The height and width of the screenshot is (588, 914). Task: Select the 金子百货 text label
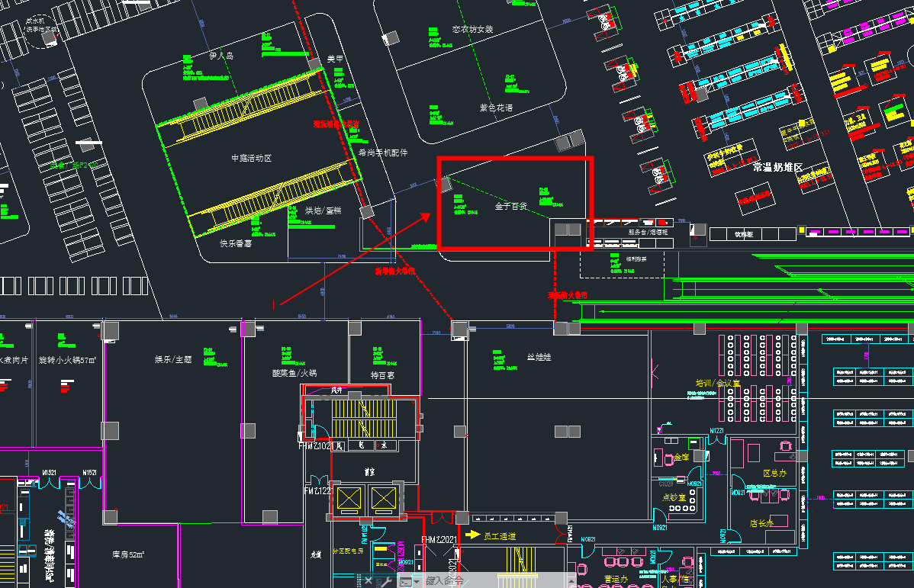[510, 206]
